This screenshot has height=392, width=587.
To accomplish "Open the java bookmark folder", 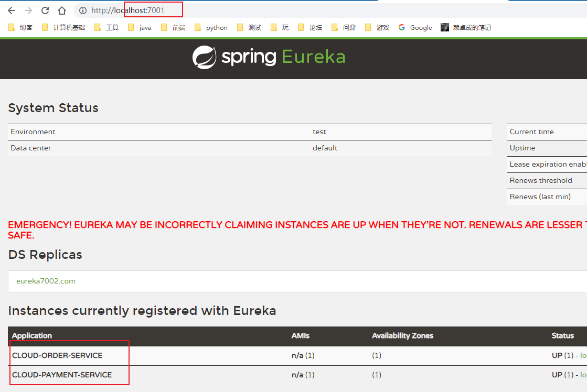I will (x=140, y=27).
